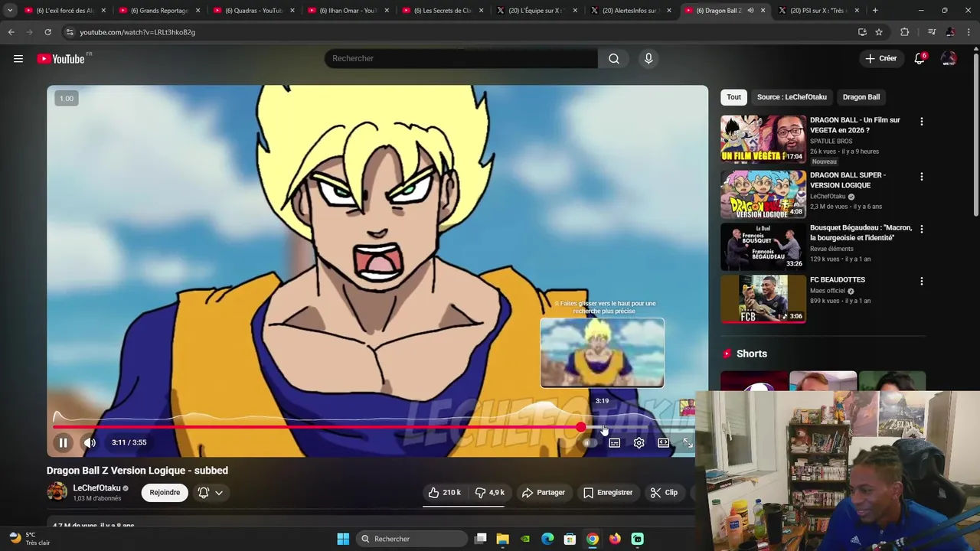Open options for Film sur VEGETA video
The width and height of the screenshot is (980, 551).
[x=921, y=122]
